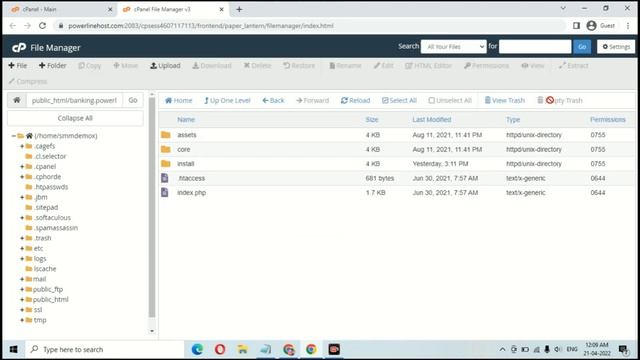The image size is (640, 360).
Task: Click the Compress toolbar button
Action: (x=28, y=82)
